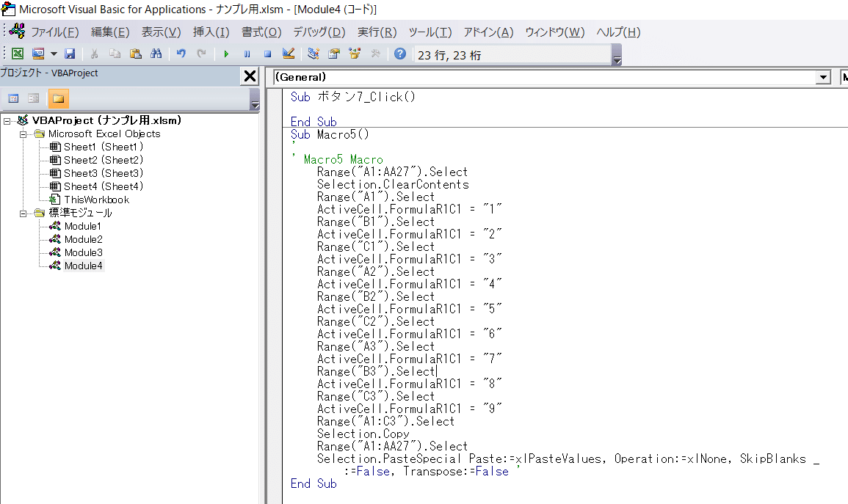
Task: Open the ヘルプ(H) menu
Action: tap(618, 32)
